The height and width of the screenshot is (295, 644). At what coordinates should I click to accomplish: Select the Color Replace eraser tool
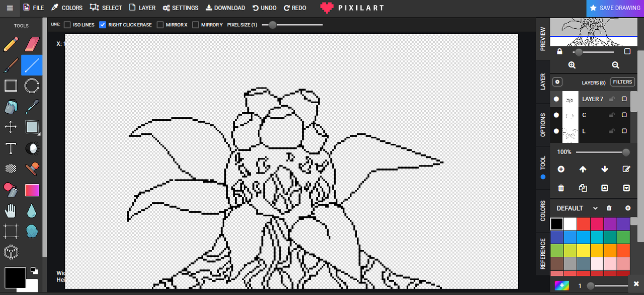[11, 190]
